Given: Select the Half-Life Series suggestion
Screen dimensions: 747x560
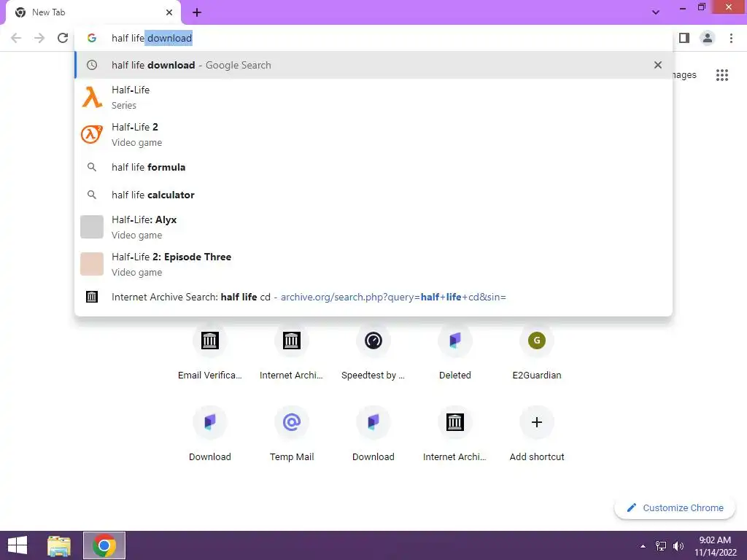Looking at the screenshot, I should [x=373, y=97].
